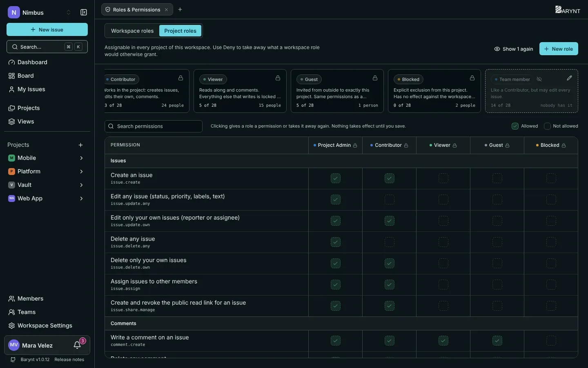Screen dimensions: 588x368
Task: Check Delete any issue for Blocked
Action: [551, 242]
